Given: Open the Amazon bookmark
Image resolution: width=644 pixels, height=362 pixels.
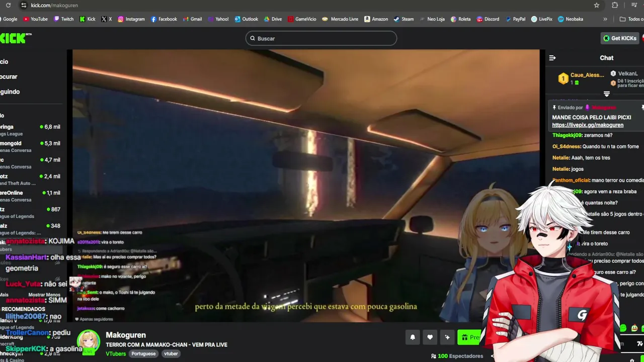Looking at the screenshot, I should pyautogui.click(x=376, y=19).
